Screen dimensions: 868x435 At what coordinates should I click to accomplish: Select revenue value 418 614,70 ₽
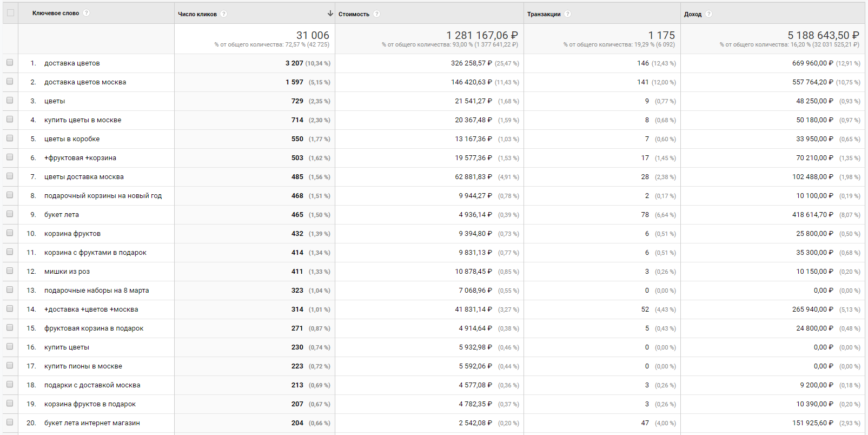coord(813,215)
